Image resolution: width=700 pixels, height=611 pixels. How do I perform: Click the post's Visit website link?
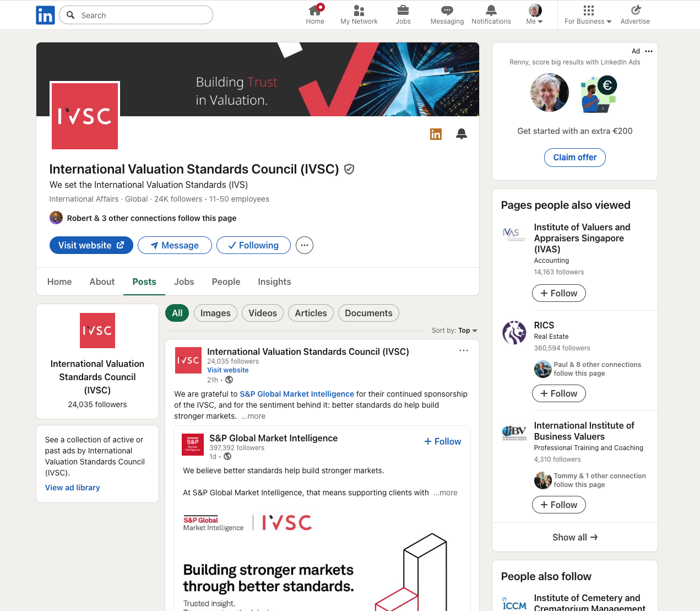click(x=228, y=370)
